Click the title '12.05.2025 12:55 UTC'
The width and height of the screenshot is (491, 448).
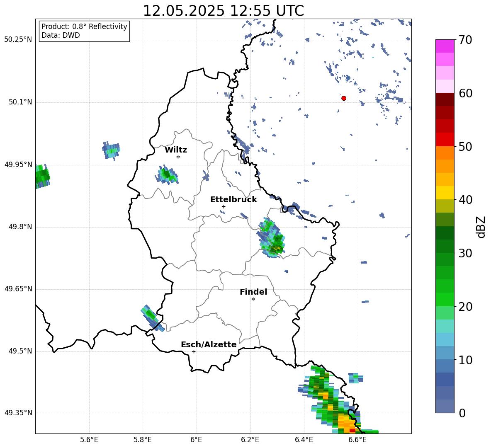click(223, 11)
